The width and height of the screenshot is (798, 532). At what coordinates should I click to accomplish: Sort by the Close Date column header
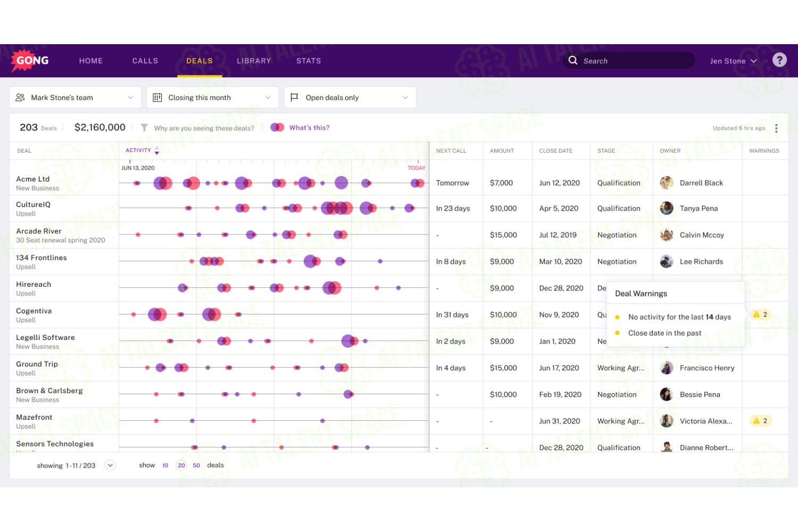tap(555, 151)
